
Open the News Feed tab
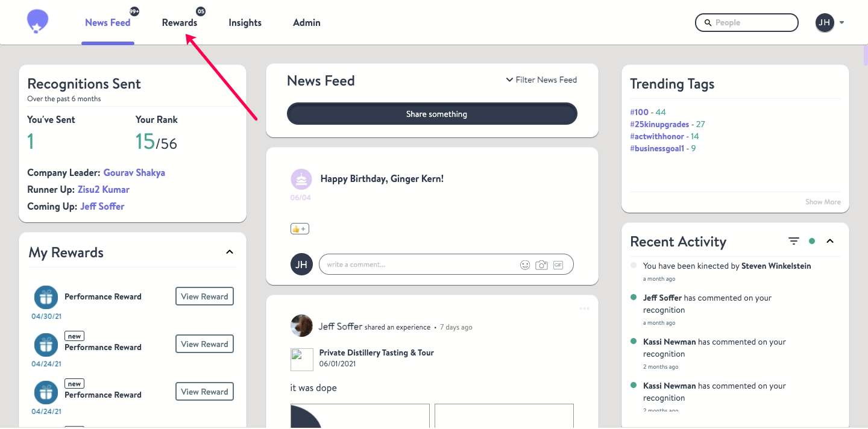[108, 23]
